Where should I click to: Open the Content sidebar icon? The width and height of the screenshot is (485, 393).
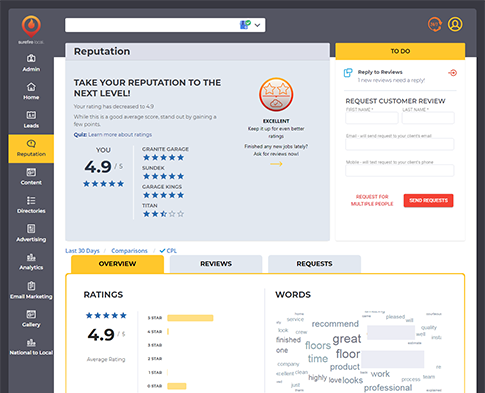pos(31,172)
